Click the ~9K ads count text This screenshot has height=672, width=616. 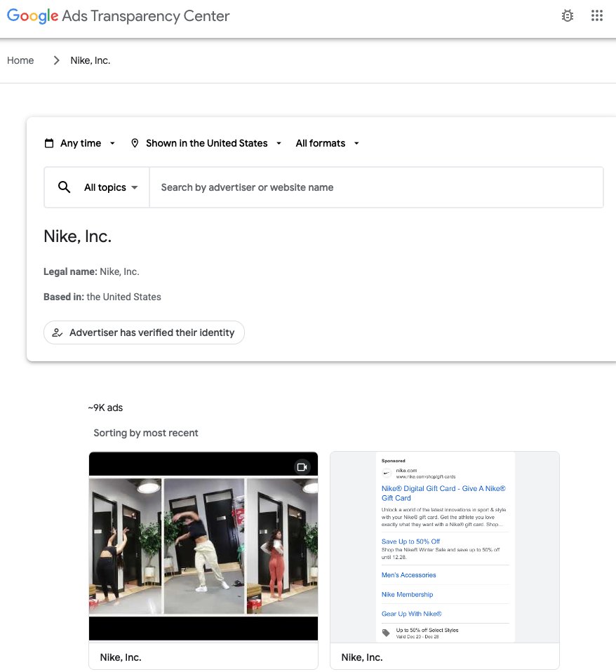coord(105,408)
